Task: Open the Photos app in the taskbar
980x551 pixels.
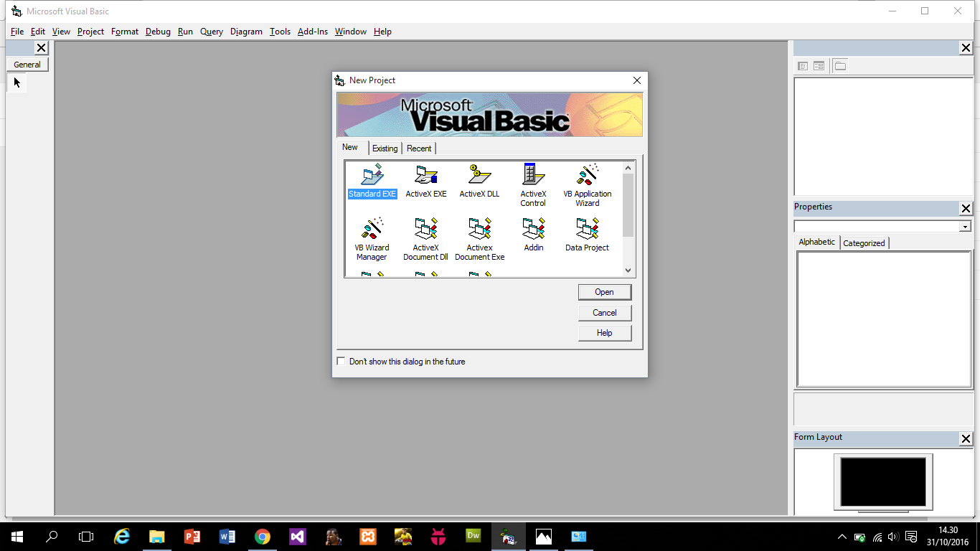Action: coord(544,536)
